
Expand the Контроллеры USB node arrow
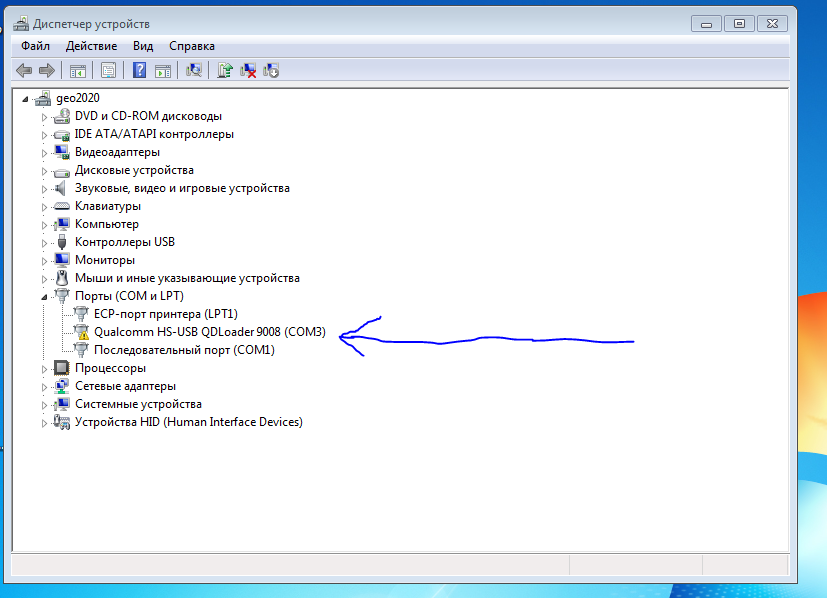pos(44,243)
